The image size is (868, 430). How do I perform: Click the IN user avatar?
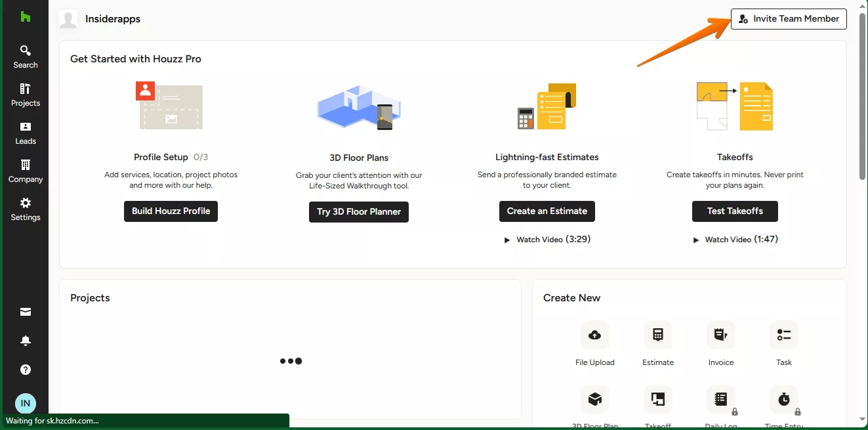point(26,403)
